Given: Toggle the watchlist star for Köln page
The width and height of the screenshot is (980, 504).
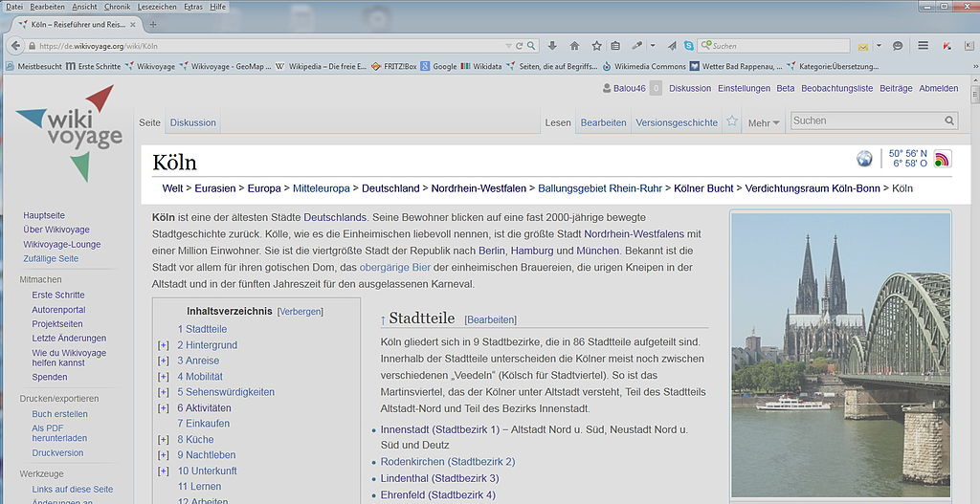Looking at the screenshot, I should (732, 121).
